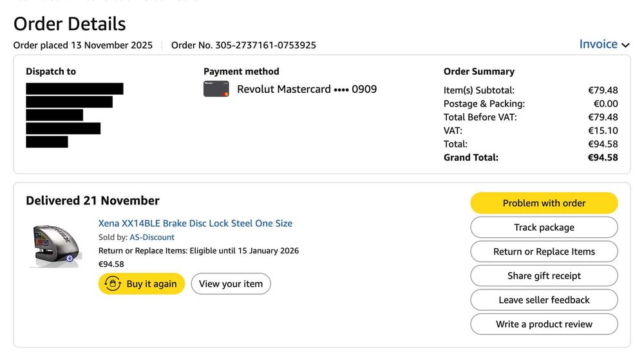Viewport: 644px width, 361px height.
Task: Report a Problem with order
Action: pyautogui.click(x=544, y=203)
